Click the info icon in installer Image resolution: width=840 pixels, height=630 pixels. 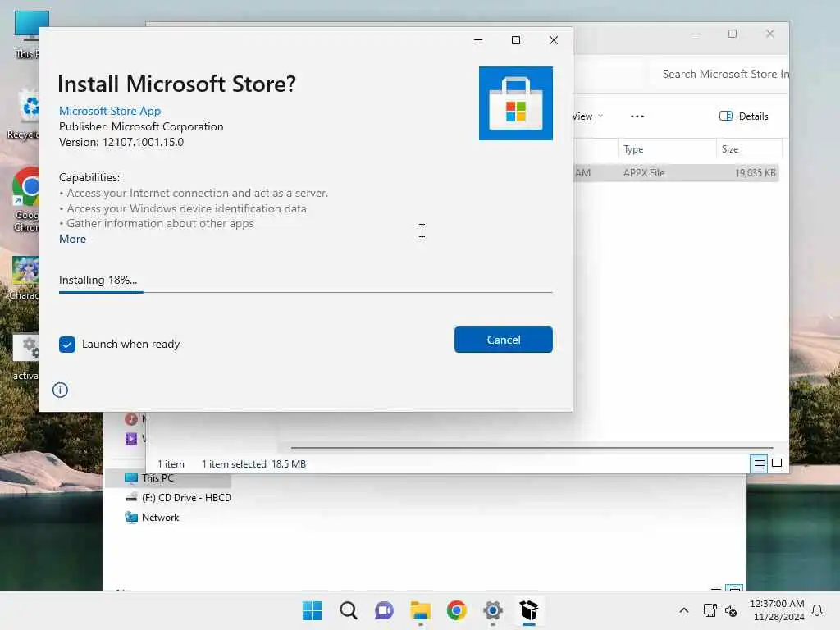click(60, 390)
